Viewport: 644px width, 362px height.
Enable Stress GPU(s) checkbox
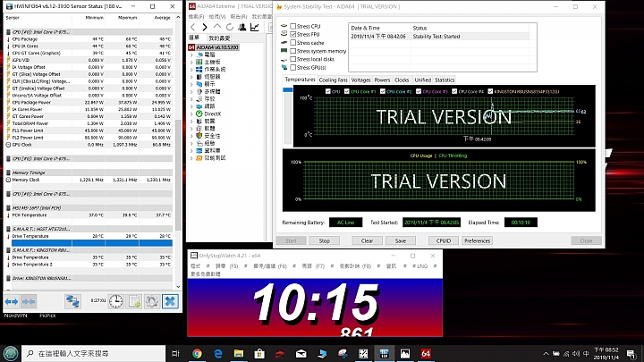click(x=292, y=67)
